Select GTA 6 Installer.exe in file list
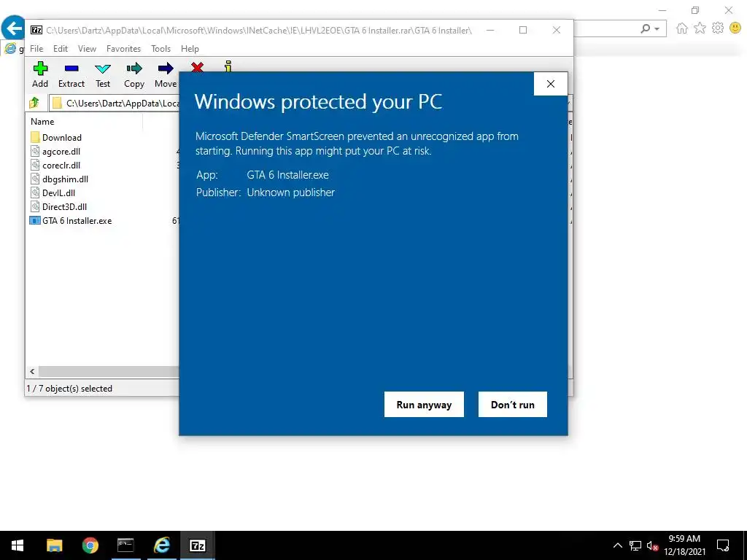Screen dimensions: 747x560 [71, 220]
